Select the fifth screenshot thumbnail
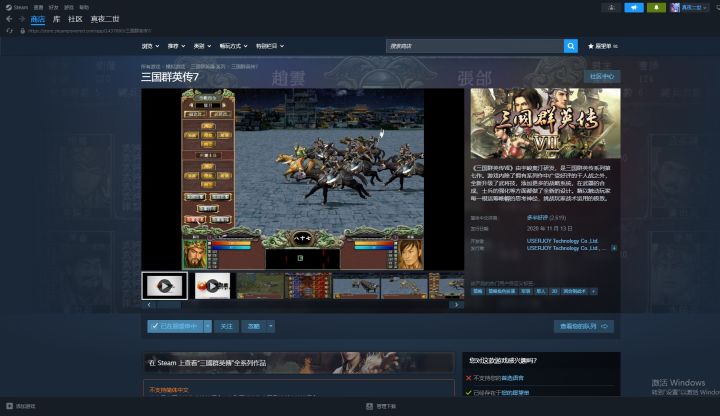720x416 pixels. click(356, 286)
